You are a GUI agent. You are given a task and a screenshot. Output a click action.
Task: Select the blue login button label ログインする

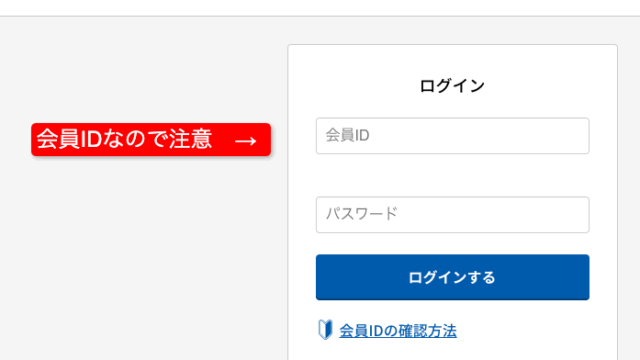[452, 278]
